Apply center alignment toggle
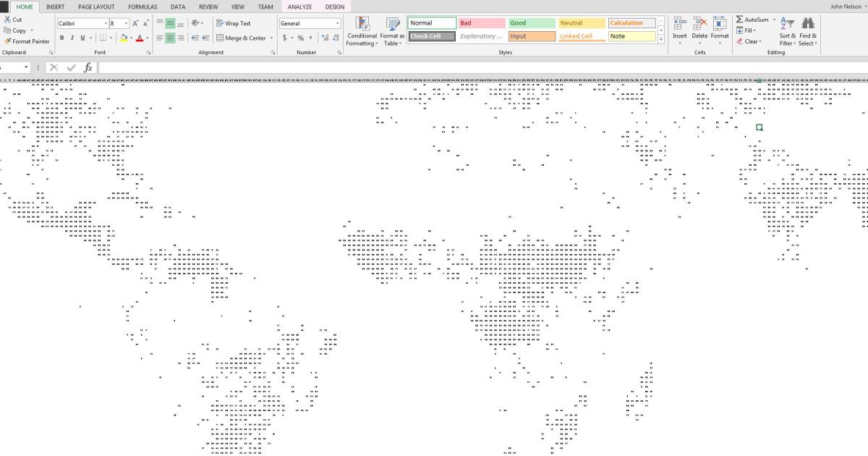The width and height of the screenshot is (868, 456). click(171, 36)
